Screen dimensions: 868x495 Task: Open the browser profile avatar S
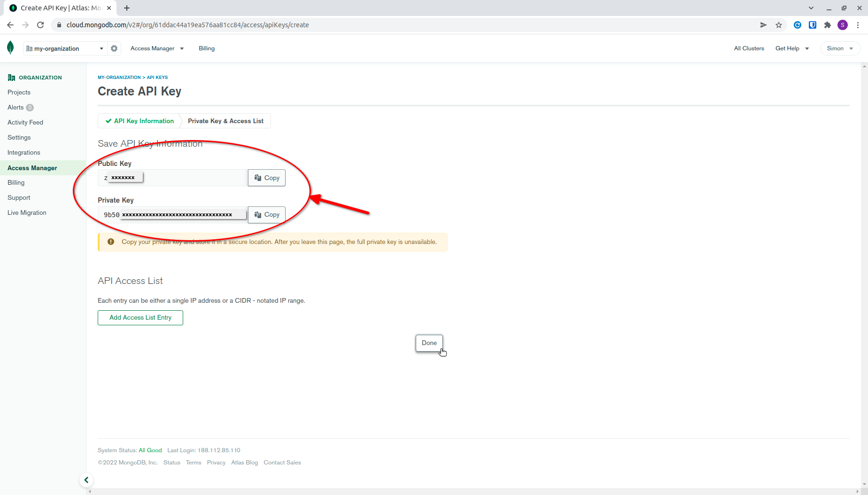click(843, 25)
